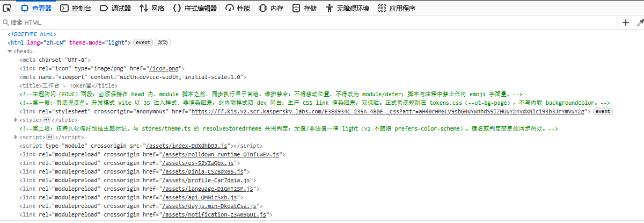Viewport: 644px width, 223px height.
Task: Open the 样式编辑器 tab
Action: (195, 8)
